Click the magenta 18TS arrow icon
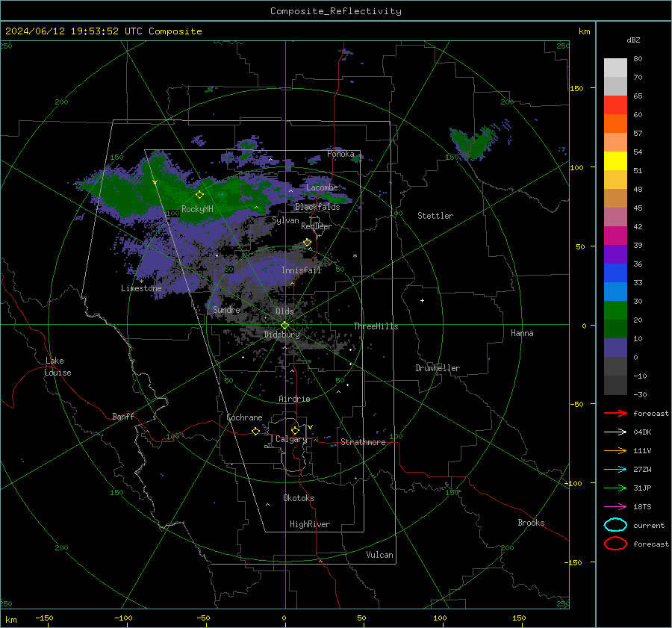Screen dimensions: 672x628 pos(615,507)
